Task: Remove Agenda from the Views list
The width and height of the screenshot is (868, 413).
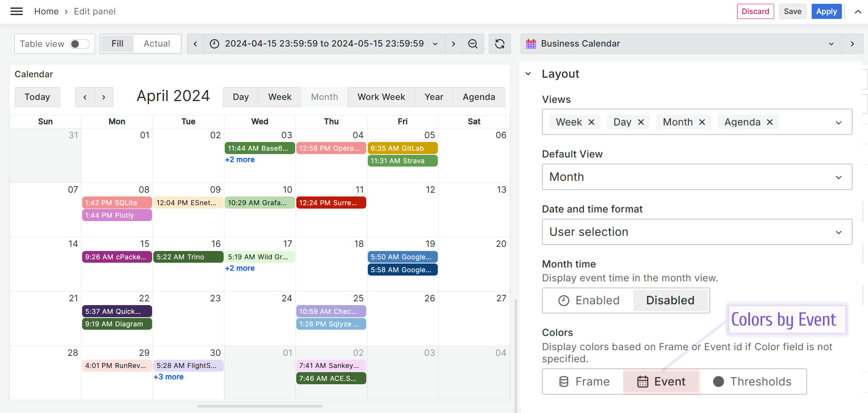Action: click(770, 122)
